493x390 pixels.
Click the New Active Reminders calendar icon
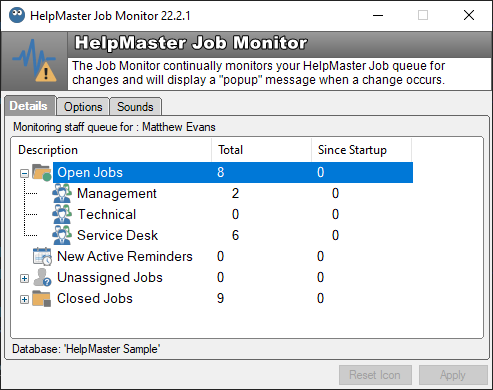tap(42, 256)
